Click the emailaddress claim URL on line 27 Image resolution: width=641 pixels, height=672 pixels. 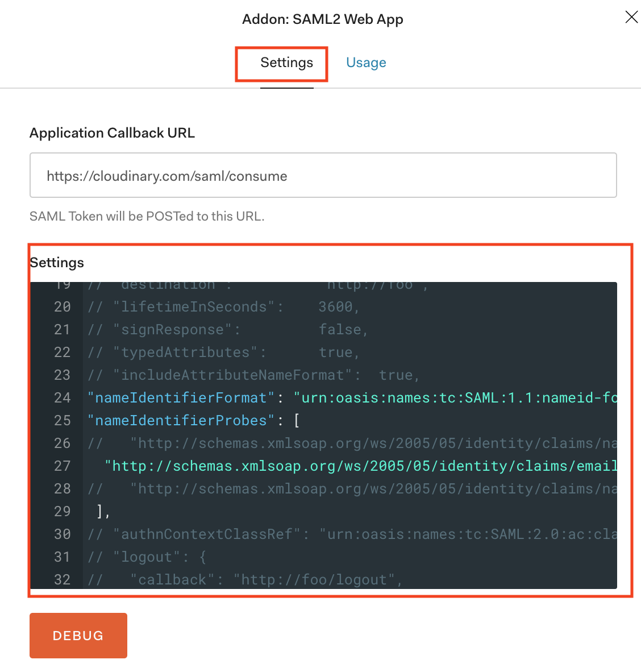point(360,466)
